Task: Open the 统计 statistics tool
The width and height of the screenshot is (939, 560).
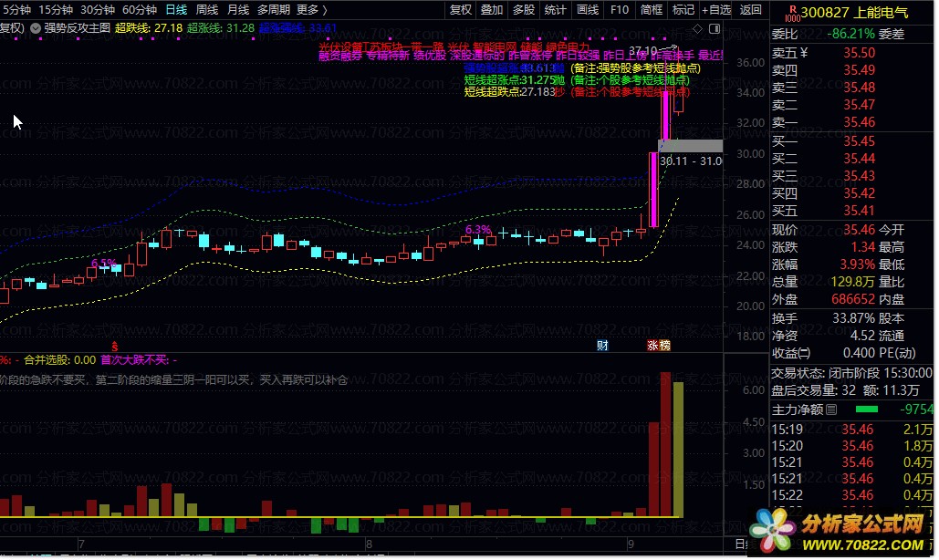Action: click(555, 9)
